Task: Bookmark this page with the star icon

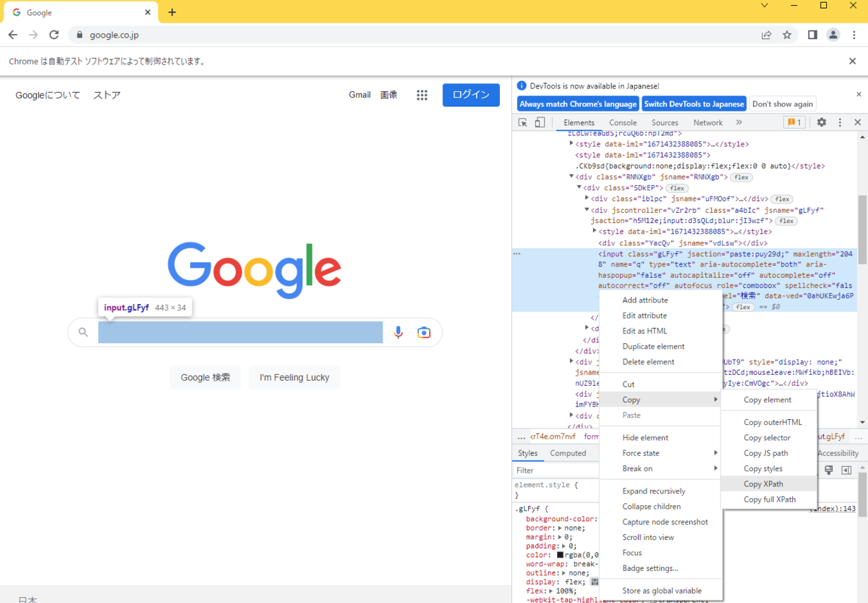Action: point(786,34)
